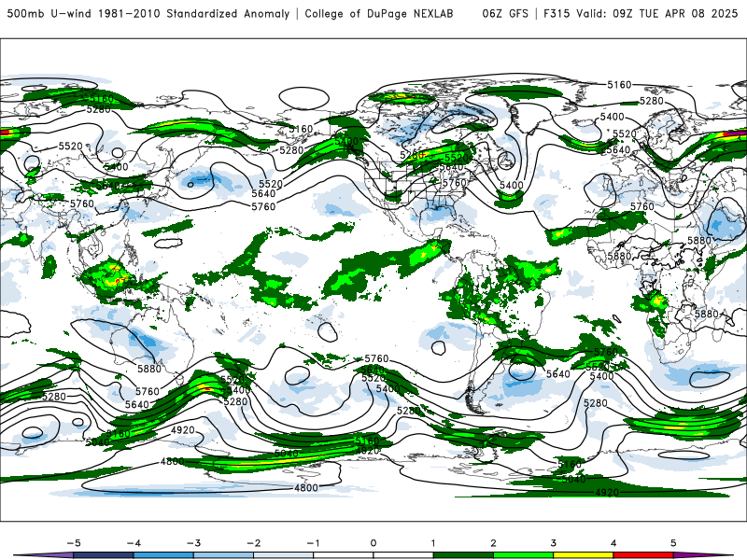Viewport: 747px width, 560px height.
Task: Click the 'F315' forecast hour text
Action: (x=557, y=14)
